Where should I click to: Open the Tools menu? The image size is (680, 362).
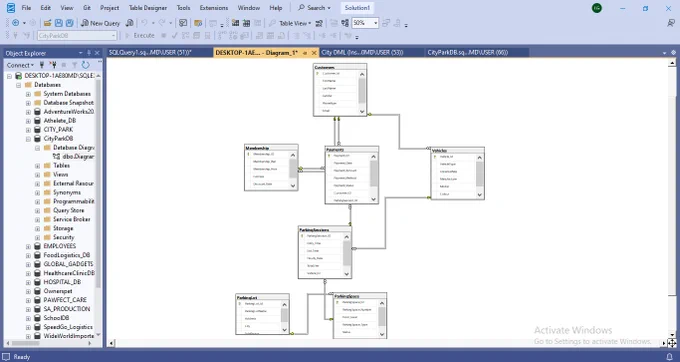coord(183,8)
